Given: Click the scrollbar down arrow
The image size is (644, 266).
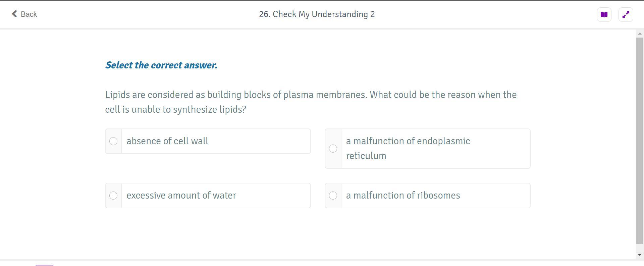Looking at the screenshot, I should click(640, 255).
